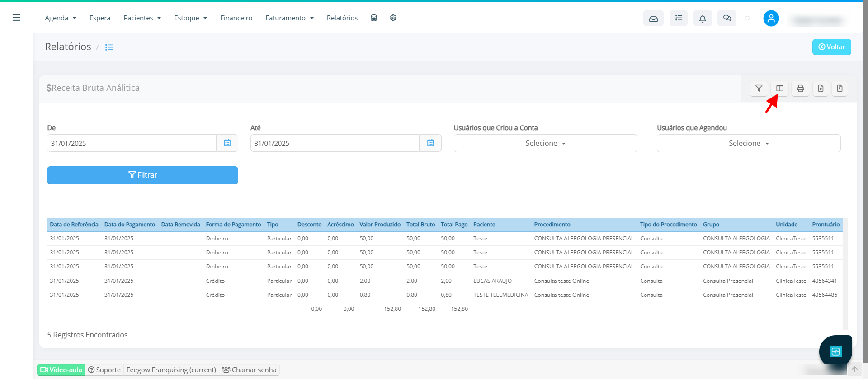The height and width of the screenshot is (379, 868).
Task: Select patient LUCAS ARAUJO cell
Action: (x=492, y=281)
